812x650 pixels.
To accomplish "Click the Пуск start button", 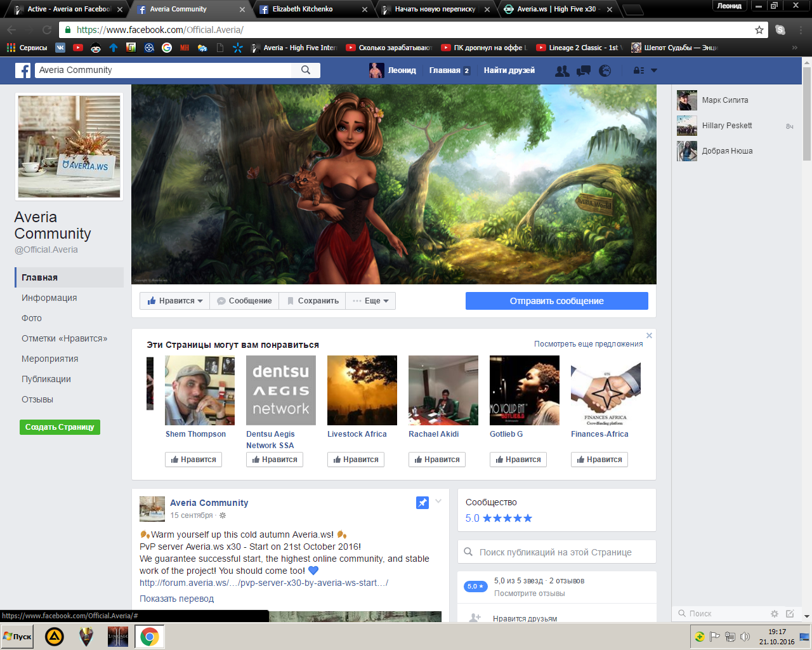I will [x=18, y=637].
